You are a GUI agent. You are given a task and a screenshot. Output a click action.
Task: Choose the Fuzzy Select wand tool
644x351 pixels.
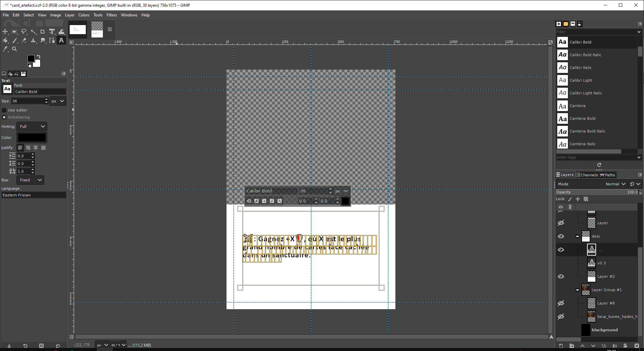click(33, 31)
